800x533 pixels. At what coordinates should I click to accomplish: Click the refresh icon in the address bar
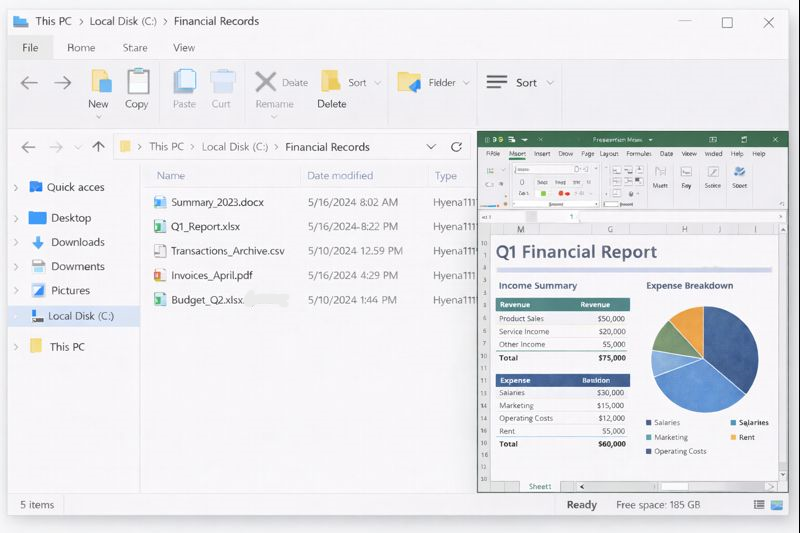(x=456, y=147)
